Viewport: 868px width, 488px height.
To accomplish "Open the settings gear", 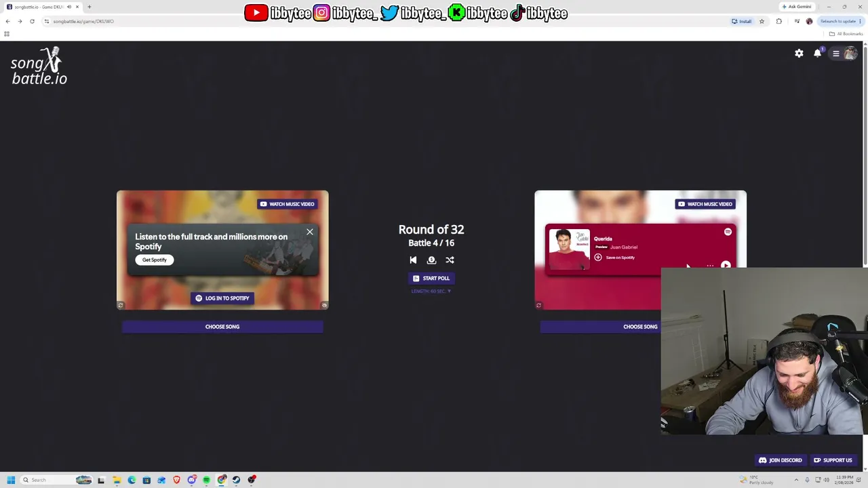I will [799, 54].
